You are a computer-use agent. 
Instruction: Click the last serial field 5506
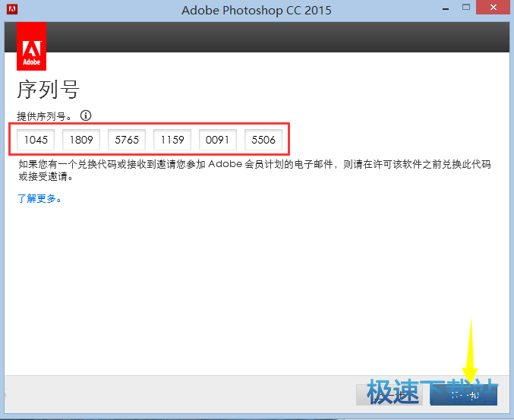tap(263, 140)
